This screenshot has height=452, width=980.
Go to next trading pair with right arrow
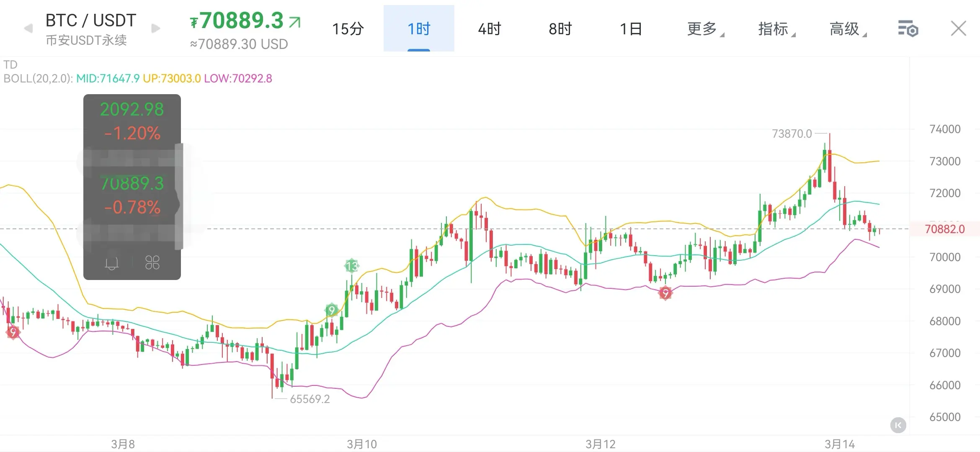[x=156, y=28]
